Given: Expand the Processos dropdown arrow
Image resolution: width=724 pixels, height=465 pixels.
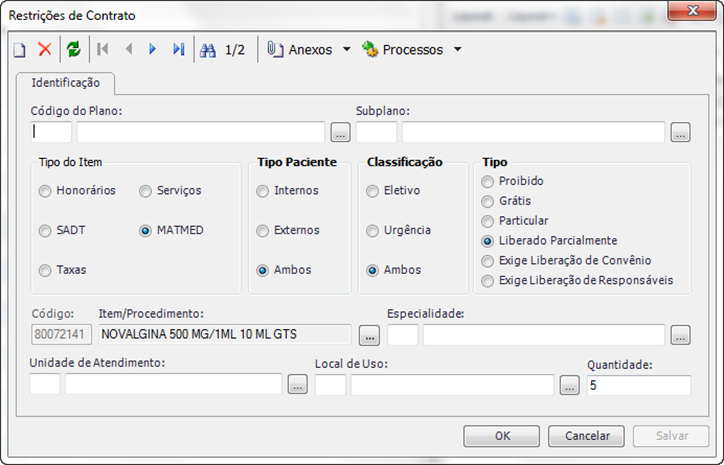Looking at the screenshot, I should [457, 49].
